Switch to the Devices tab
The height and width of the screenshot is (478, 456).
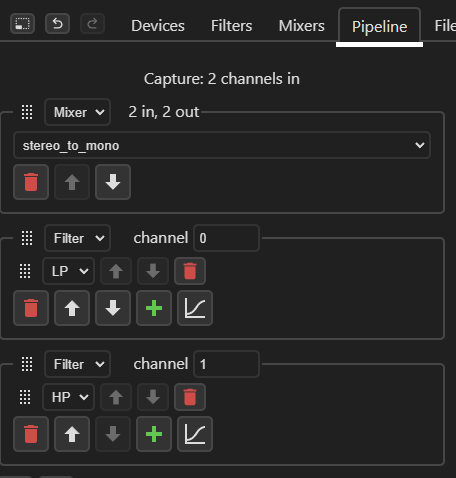click(158, 26)
